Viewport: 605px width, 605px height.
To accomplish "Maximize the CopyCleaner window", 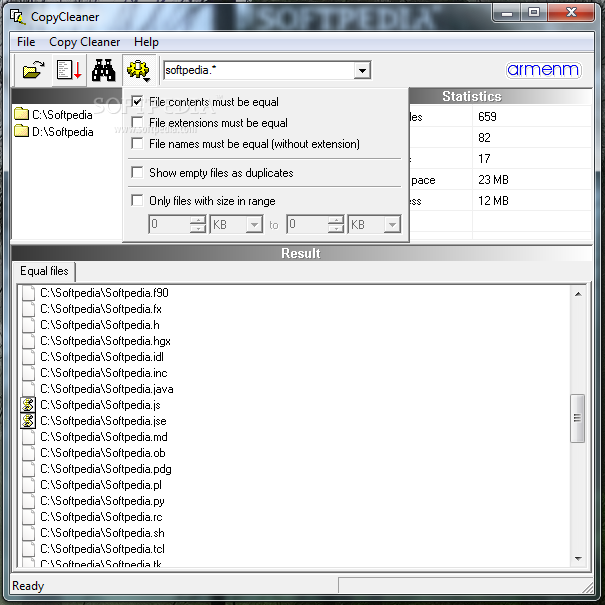I will pyautogui.click(x=534, y=13).
